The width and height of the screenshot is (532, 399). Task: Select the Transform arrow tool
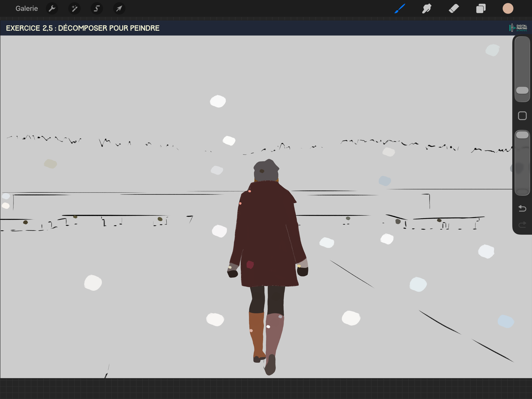point(119,9)
